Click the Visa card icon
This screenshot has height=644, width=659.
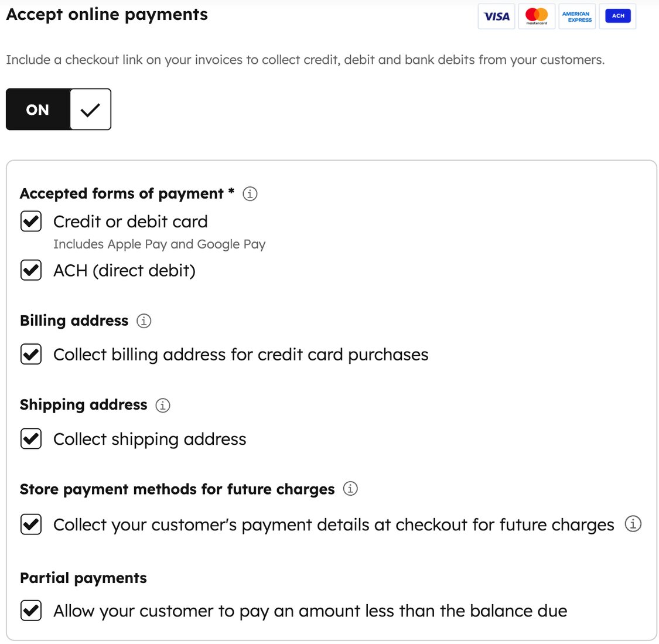(x=496, y=16)
